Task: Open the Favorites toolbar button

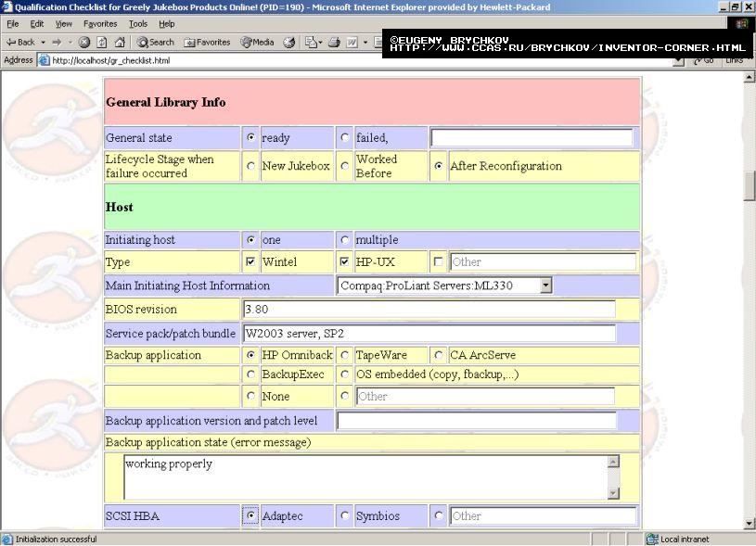Action: click(x=208, y=43)
